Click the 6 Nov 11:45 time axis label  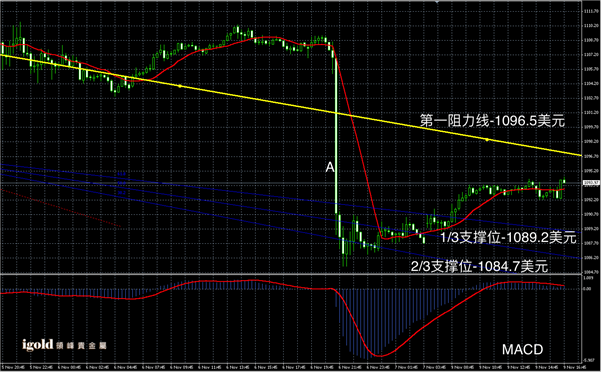point(211,367)
